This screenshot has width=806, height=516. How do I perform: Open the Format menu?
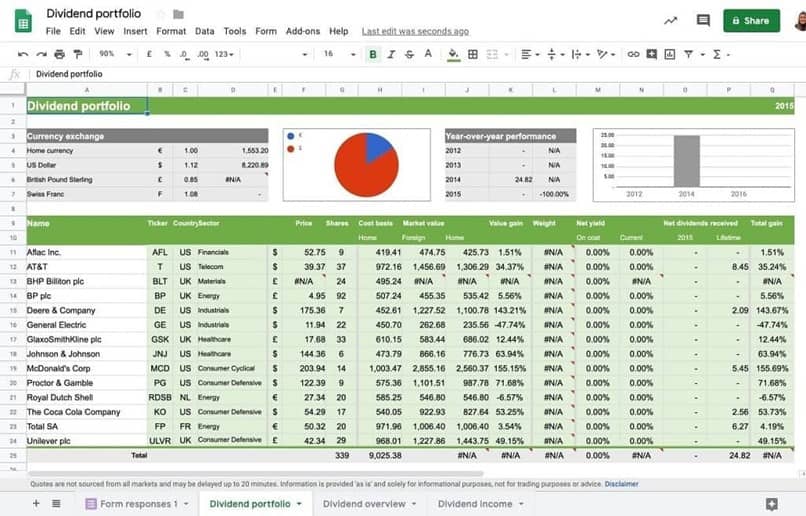(x=171, y=31)
